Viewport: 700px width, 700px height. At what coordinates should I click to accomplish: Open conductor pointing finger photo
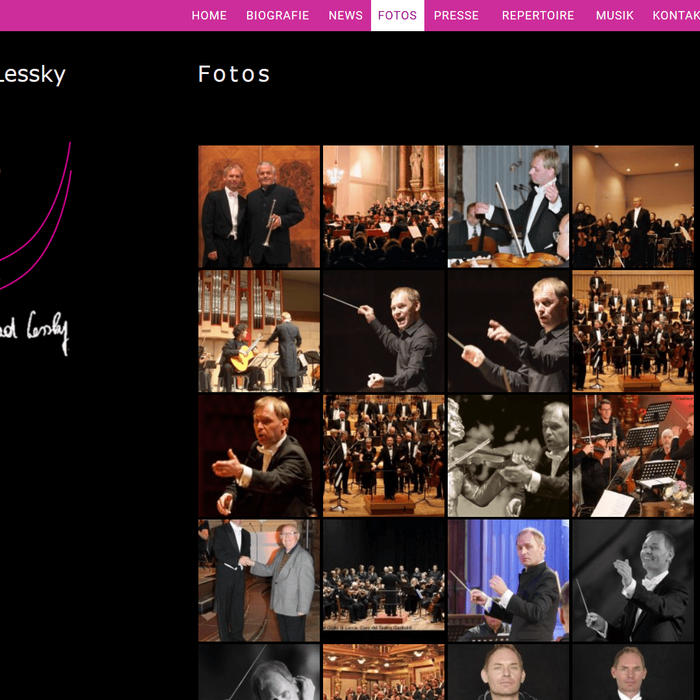tap(508, 331)
